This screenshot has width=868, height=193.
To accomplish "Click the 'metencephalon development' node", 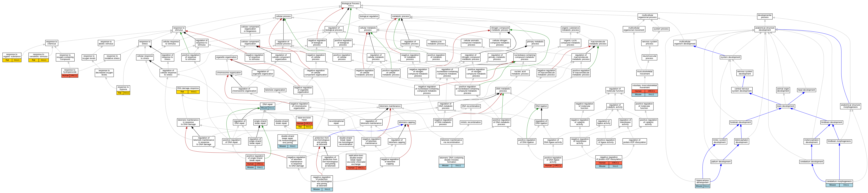I will [x=811, y=141].
